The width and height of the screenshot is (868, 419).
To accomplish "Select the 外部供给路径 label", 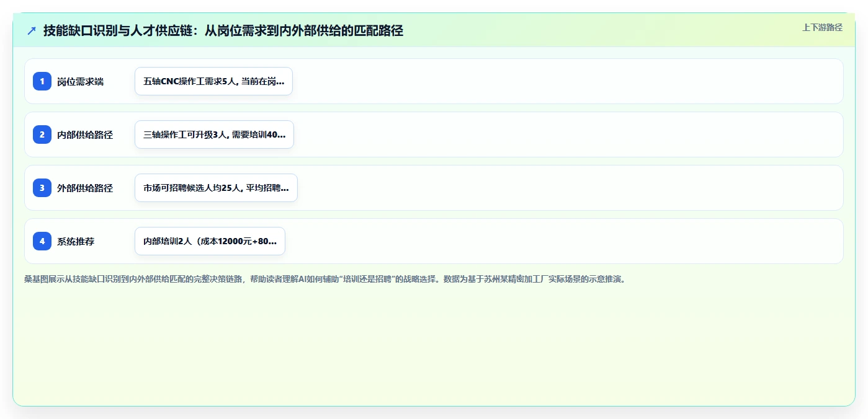I will click(x=85, y=188).
